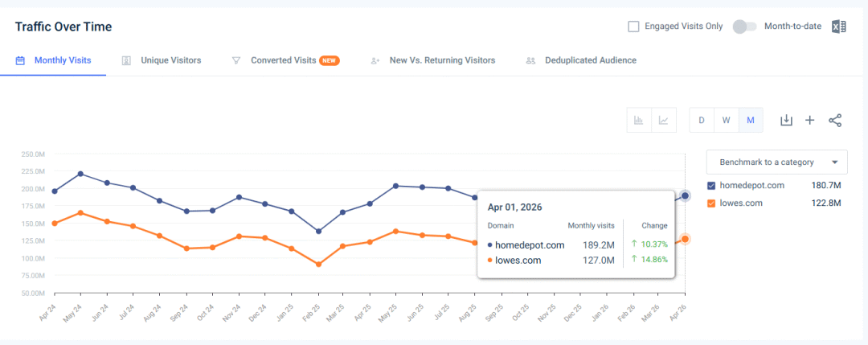Switch to line chart view icon

click(664, 120)
